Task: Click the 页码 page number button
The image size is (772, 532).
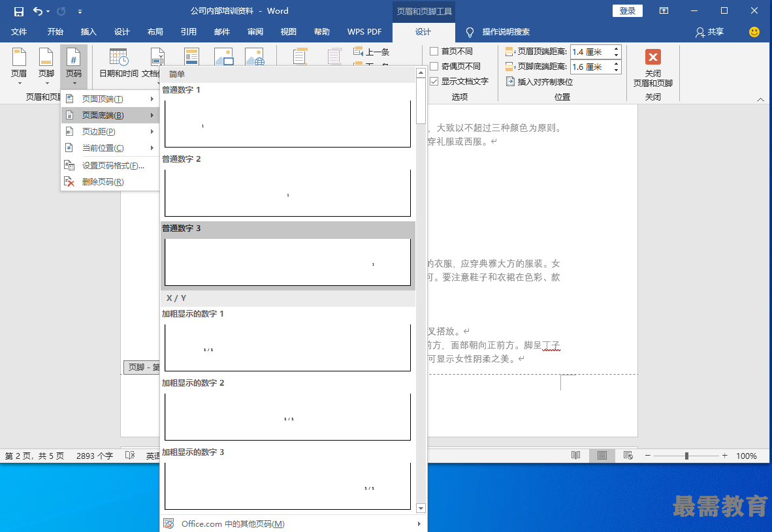Action: (74, 66)
